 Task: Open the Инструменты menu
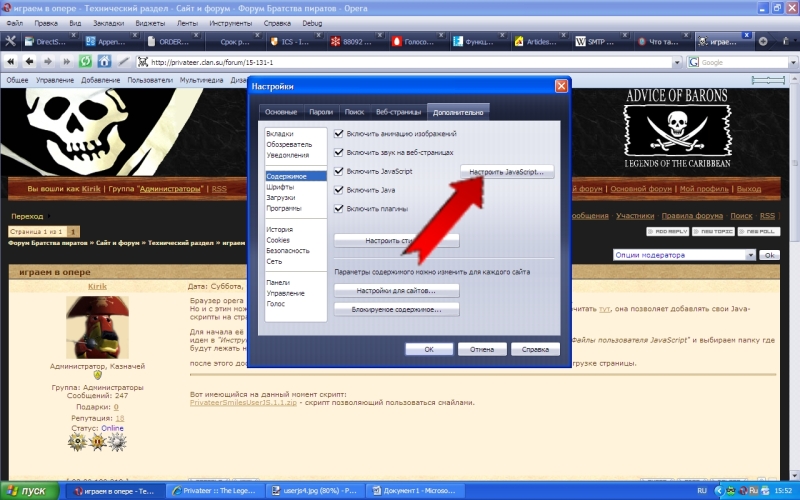click(x=231, y=23)
